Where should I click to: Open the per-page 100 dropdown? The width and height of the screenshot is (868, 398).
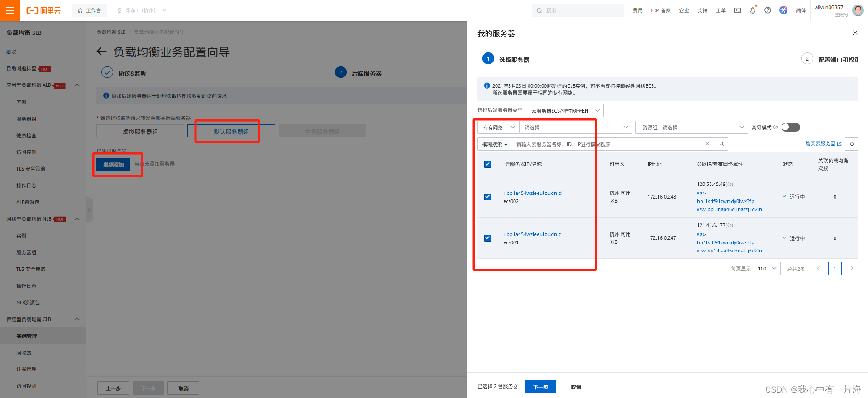[766, 269]
